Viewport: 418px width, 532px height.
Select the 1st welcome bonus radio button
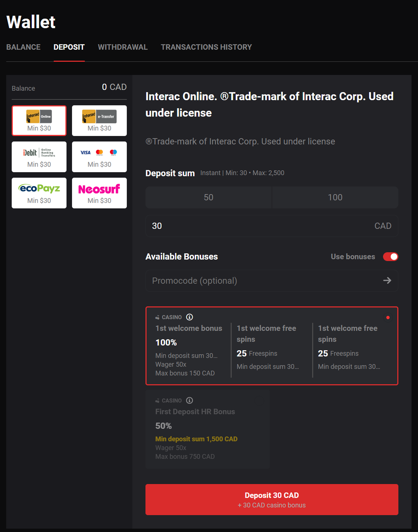(x=388, y=318)
